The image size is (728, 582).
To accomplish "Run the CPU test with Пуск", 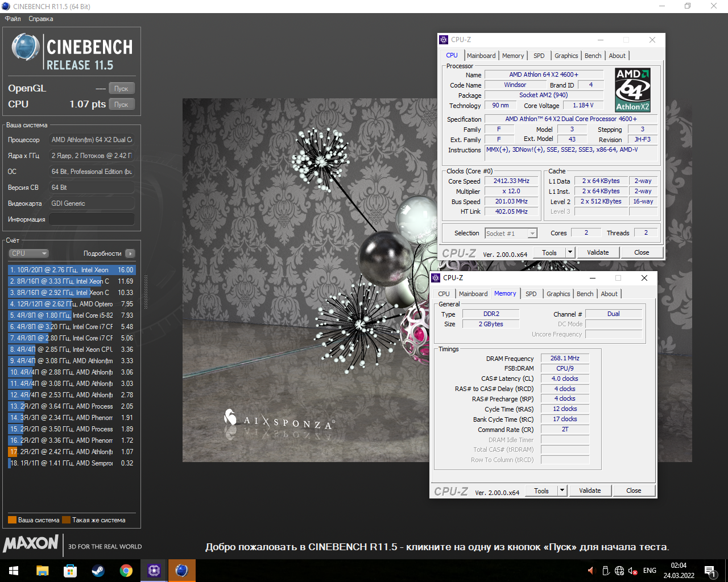I will [121, 105].
